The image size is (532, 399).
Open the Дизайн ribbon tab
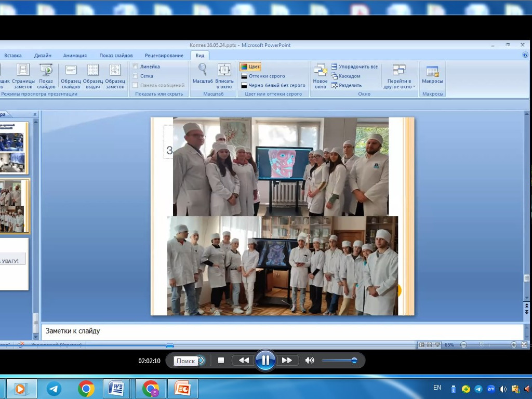point(43,55)
